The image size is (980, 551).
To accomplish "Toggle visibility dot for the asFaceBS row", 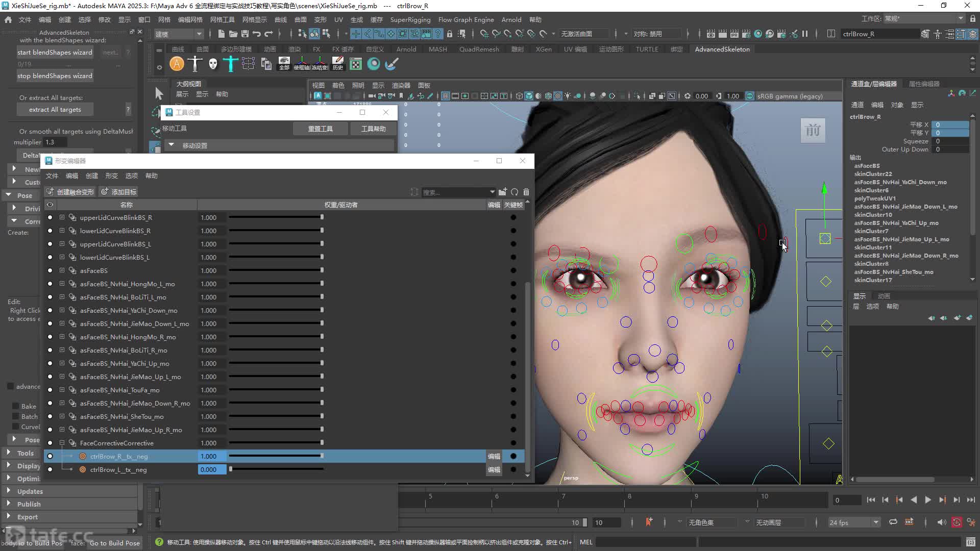I will click(x=50, y=270).
